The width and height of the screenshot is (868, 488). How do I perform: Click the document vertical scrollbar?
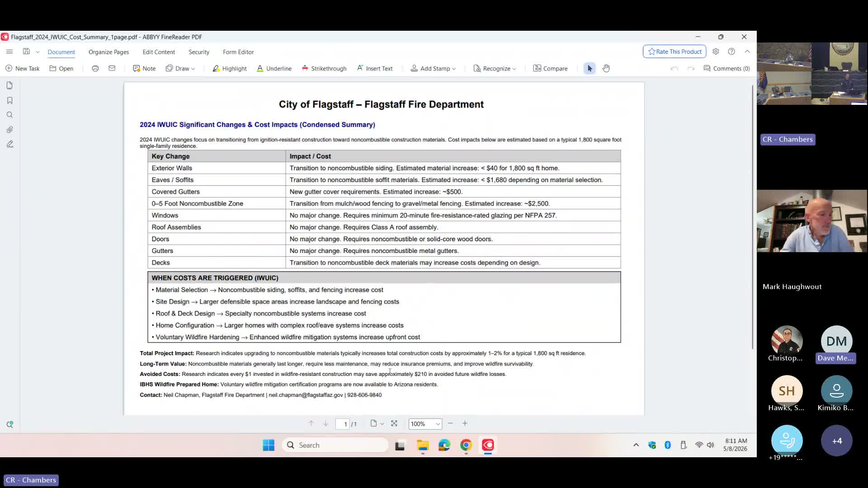click(752, 217)
